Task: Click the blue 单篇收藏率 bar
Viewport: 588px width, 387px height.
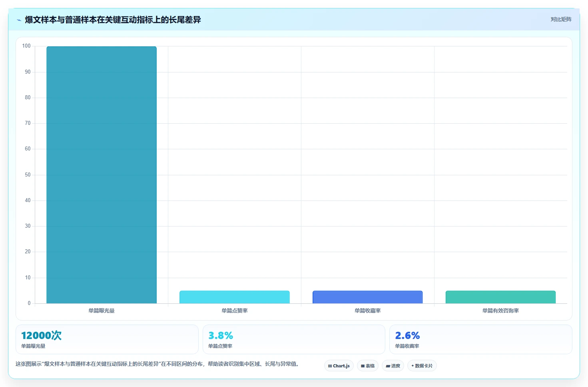Action: click(x=368, y=297)
